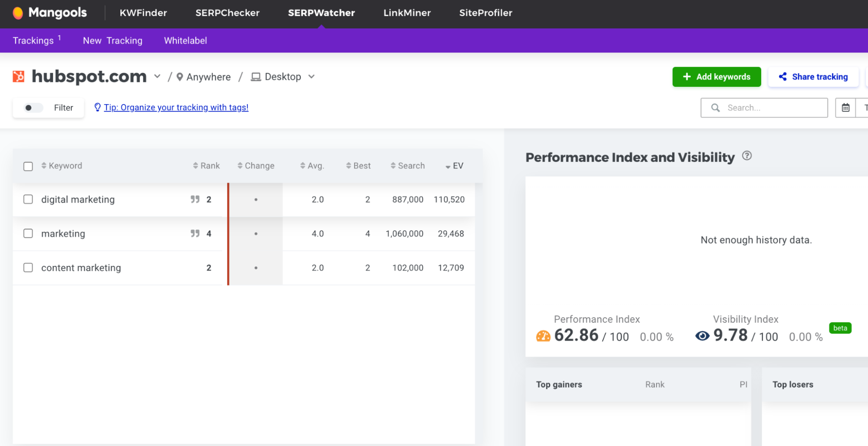The image size is (868, 446).
Task: Check the digital marketing checkbox
Action: (x=28, y=199)
